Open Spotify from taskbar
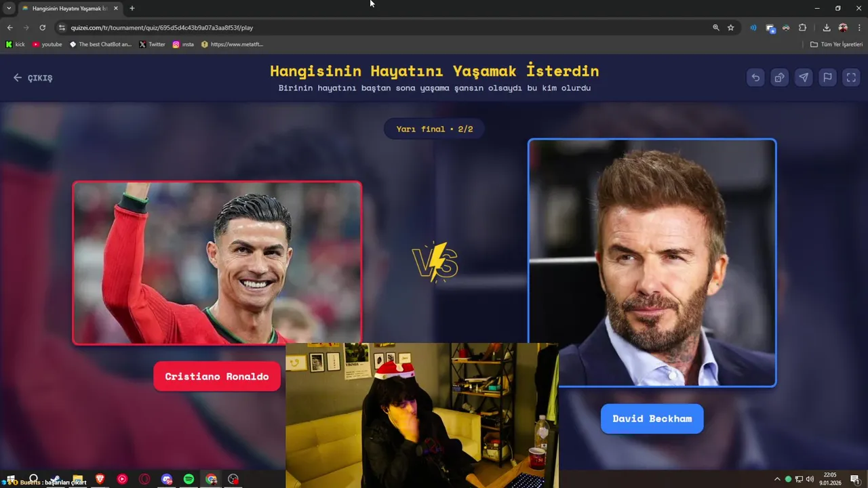868x488 pixels. (x=189, y=479)
